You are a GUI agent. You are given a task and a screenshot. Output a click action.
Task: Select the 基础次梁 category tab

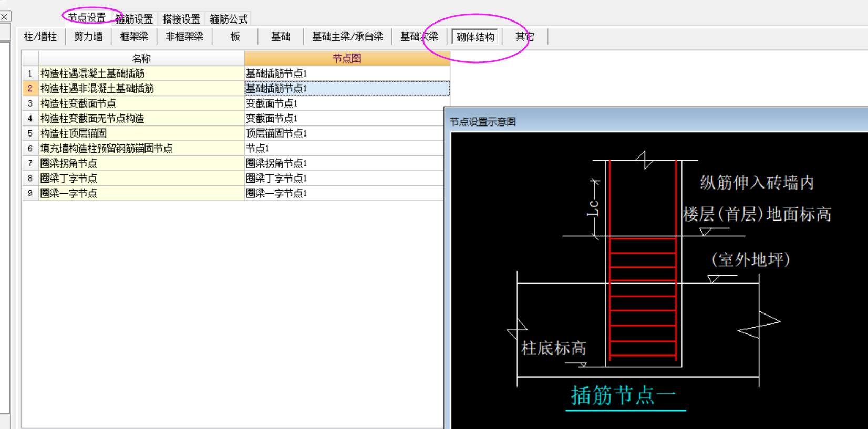(419, 37)
